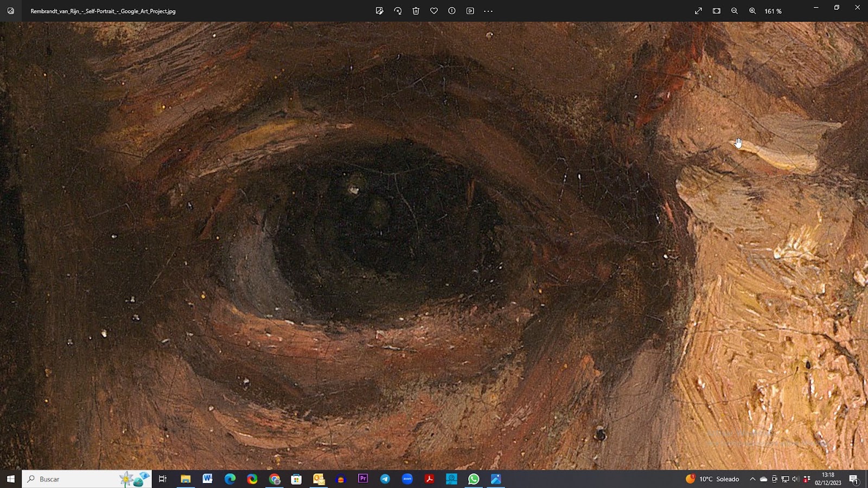The image size is (868, 488).
Task: Open Microsoft Edge from the taskbar
Action: tap(230, 479)
